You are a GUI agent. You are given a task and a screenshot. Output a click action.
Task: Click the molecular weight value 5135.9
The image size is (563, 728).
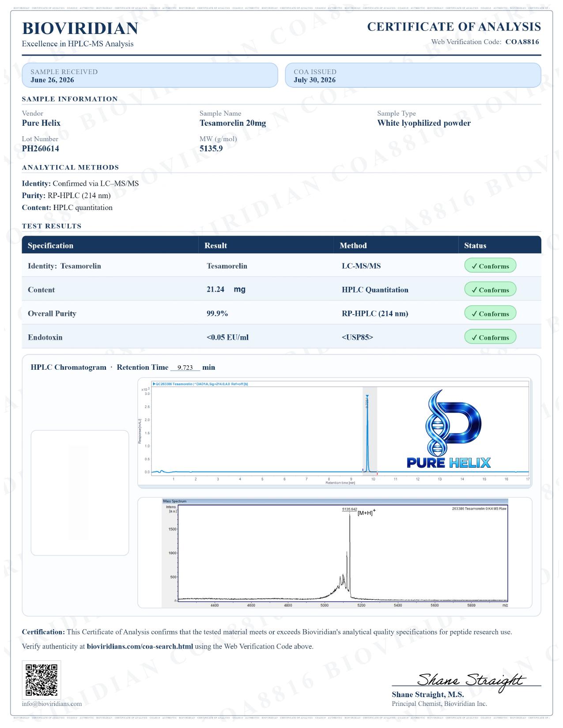coord(211,149)
